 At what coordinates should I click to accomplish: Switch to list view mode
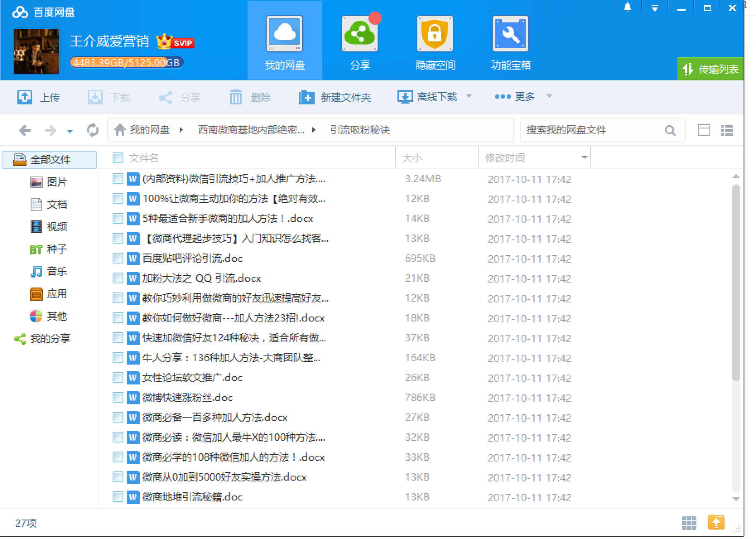click(x=727, y=131)
